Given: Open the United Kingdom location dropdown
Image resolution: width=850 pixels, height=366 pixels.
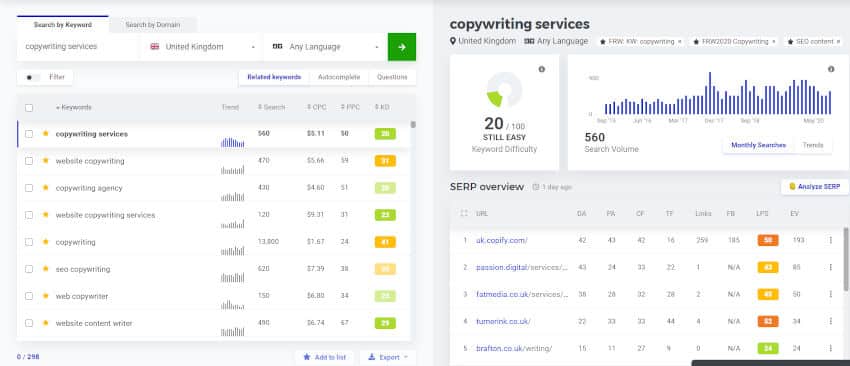Looking at the screenshot, I should 202,47.
